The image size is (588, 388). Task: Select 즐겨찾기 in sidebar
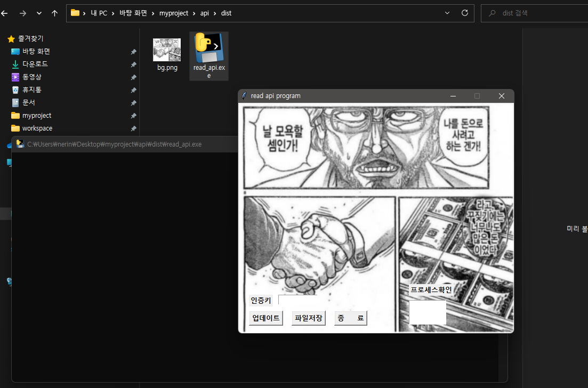click(31, 38)
